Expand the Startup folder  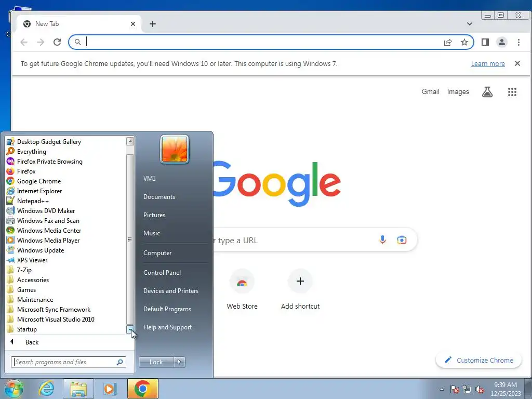[x=65, y=329]
